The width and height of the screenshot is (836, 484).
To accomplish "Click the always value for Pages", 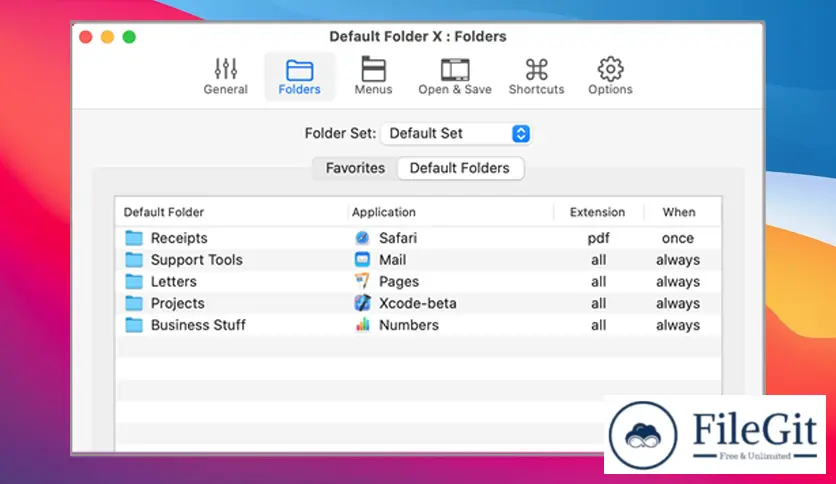I will point(678,281).
